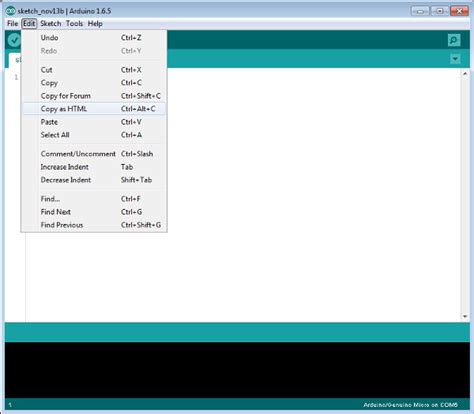
Task: Open the Serial Monitor magnifier icon
Action: (x=454, y=40)
